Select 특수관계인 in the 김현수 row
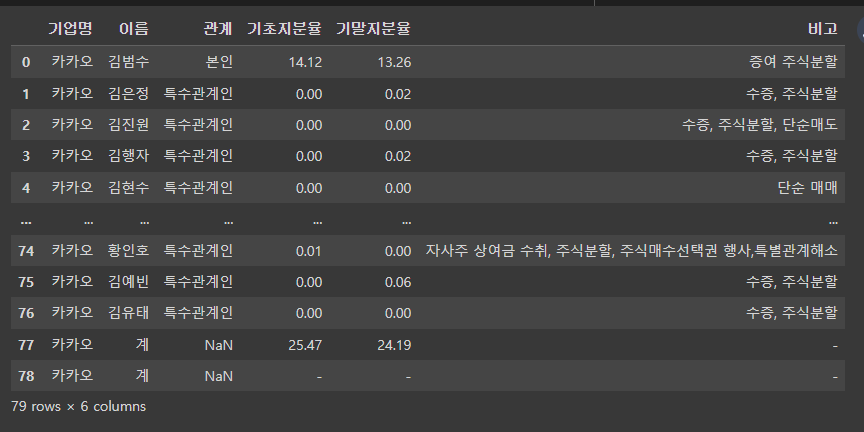The height and width of the screenshot is (432, 864). pos(198,187)
